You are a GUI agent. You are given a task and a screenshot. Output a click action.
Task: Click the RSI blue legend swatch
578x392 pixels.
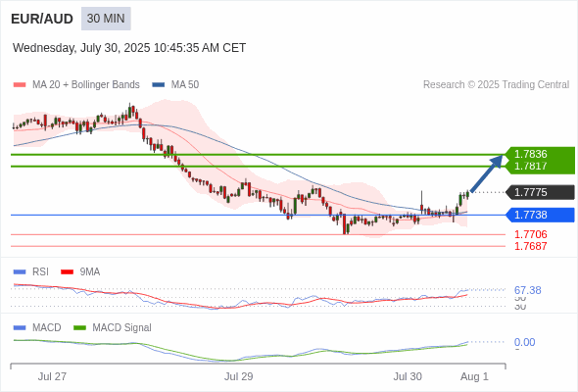pyautogui.click(x=20, y=272)
